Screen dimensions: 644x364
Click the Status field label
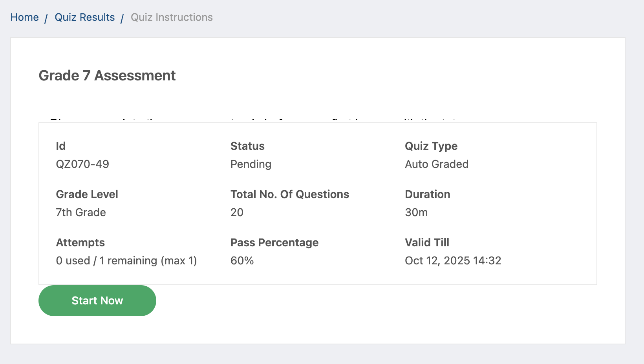(x=247, y=146)
